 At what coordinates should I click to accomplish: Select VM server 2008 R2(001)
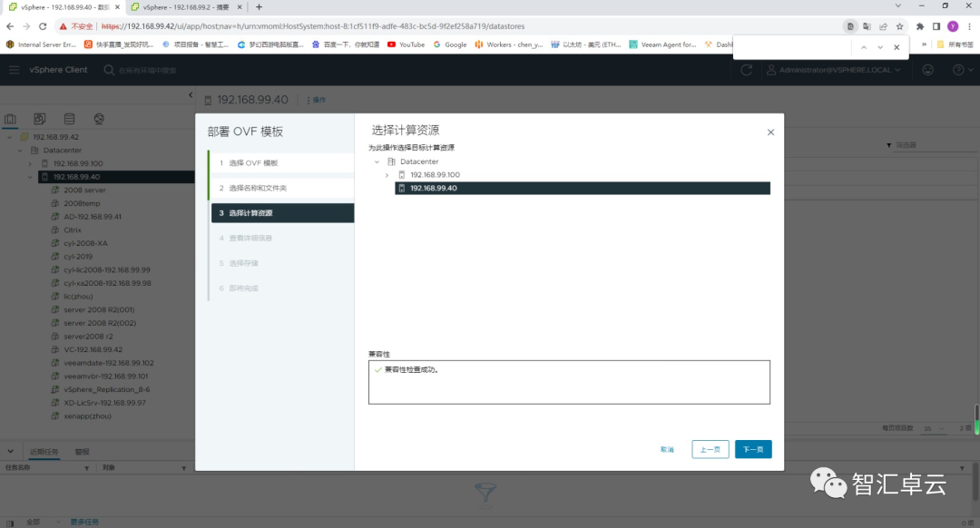(99, 310)
